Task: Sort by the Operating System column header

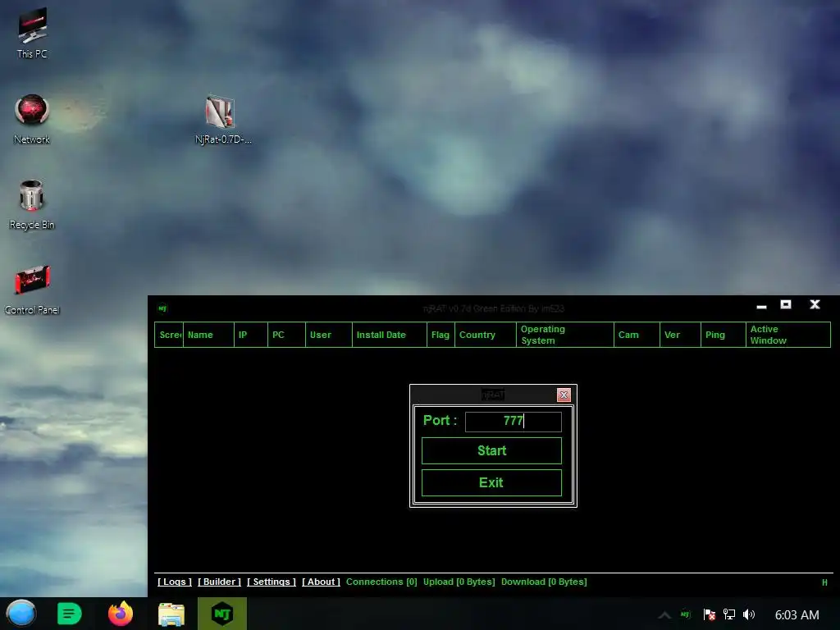Action: [x=565, y=335]
